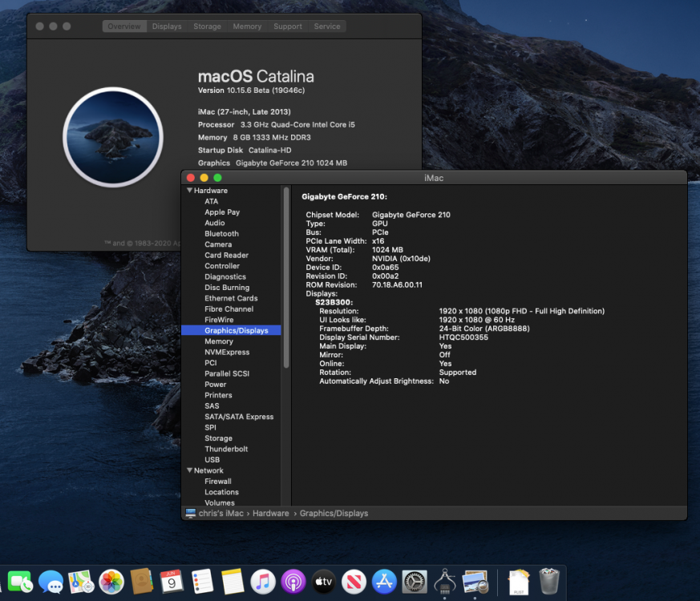The height and width of the screenshot is (601, 700).
Task: Open Messages app in the Dock
Action: pyautogui.click(x=51, y=582)
